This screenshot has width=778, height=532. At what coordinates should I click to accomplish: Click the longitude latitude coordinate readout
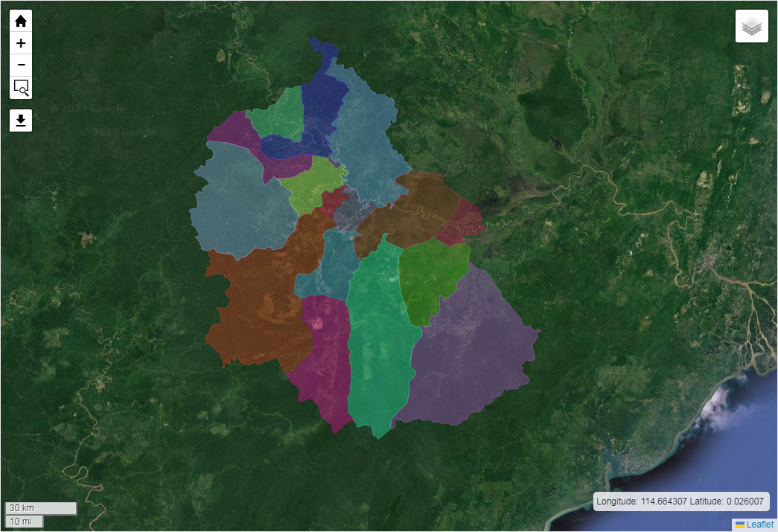click(681, 501)
